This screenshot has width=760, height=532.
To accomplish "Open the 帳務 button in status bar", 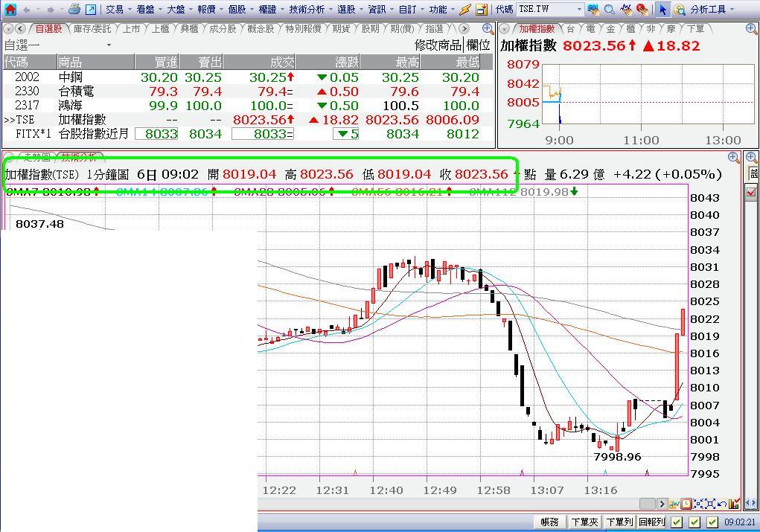I will [x=549, y=522].
